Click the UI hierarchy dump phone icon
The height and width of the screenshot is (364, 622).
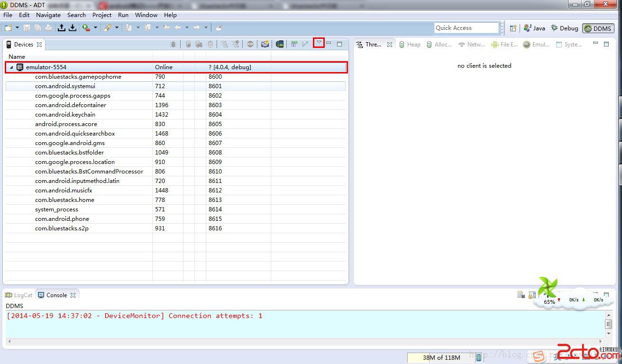pyautogui.click(x=280, y=44)
